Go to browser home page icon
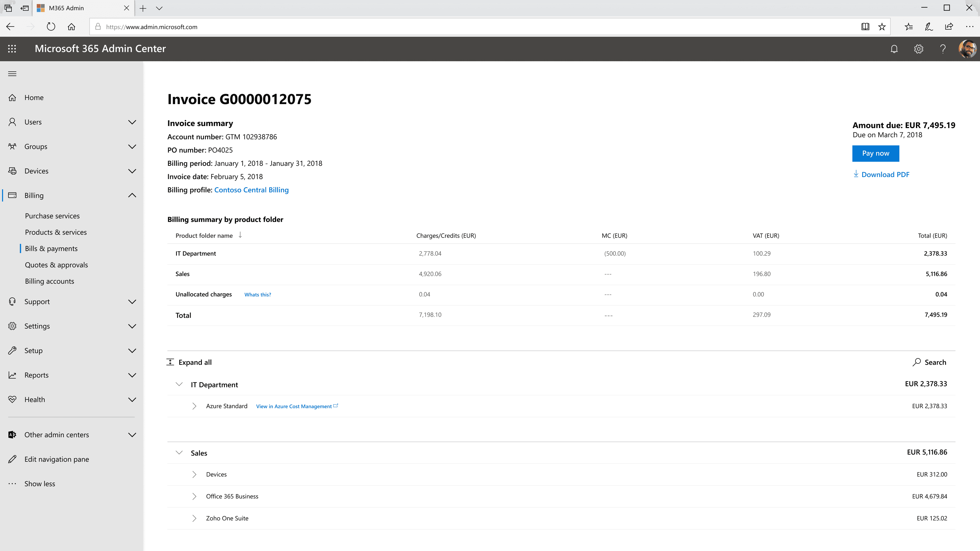 71,27
